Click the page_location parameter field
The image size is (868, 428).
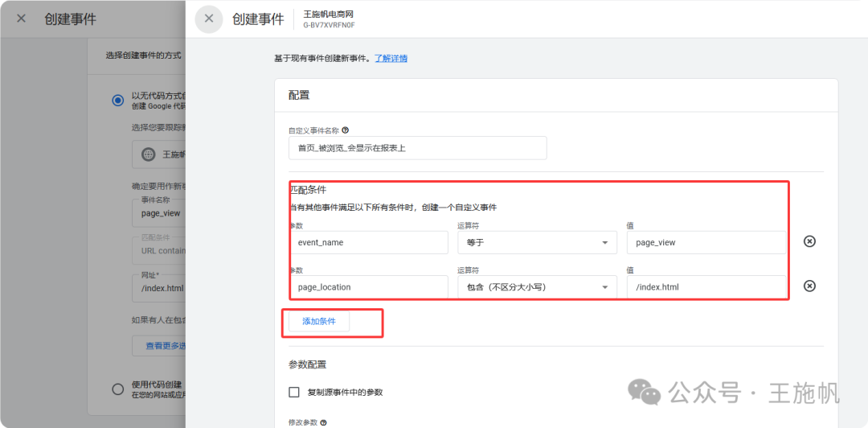[368, 287]
